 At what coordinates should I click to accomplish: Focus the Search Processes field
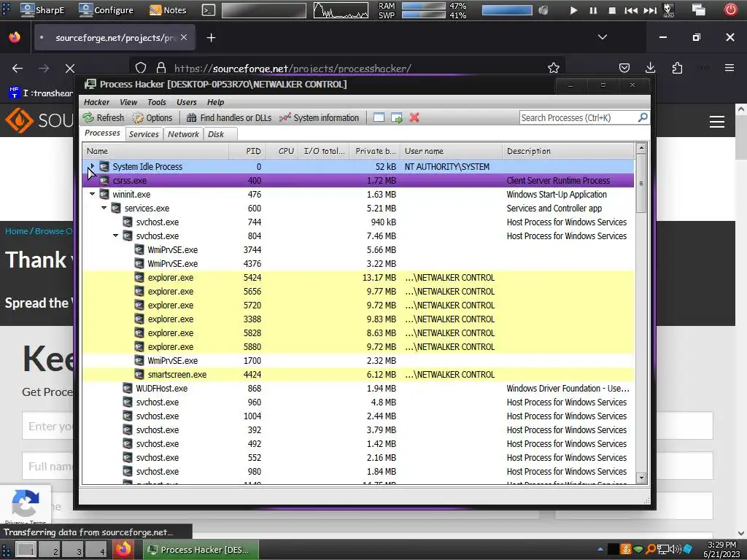(x=578, y=117)
